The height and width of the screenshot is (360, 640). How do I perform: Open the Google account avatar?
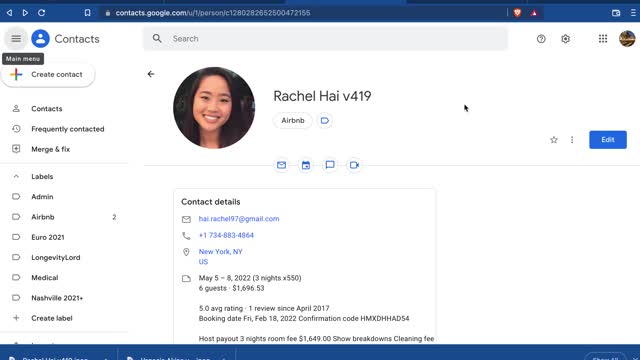[627, 39]
